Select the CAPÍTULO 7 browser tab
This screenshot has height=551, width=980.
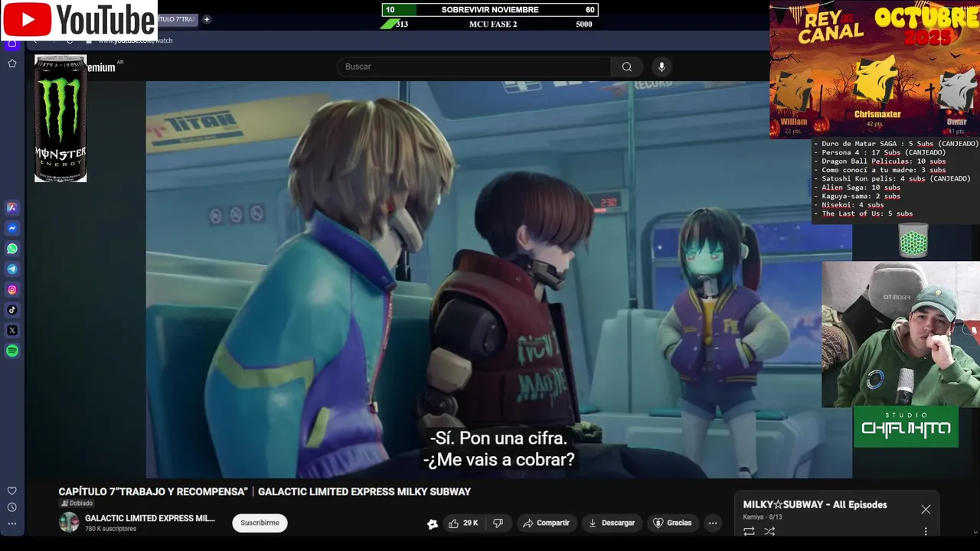tap(177, 19)
